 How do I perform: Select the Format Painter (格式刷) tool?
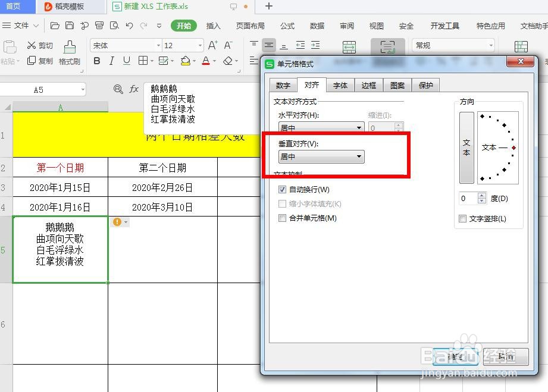click(x=68, y=53)
